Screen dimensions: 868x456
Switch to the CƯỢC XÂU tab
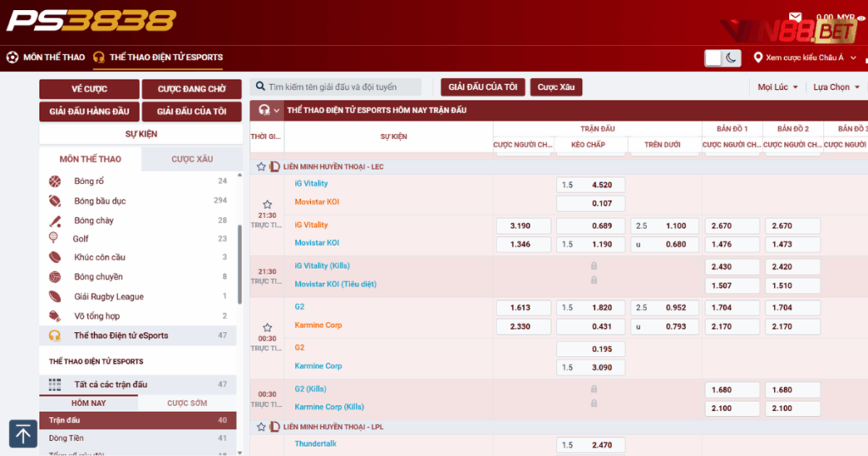[x=192, y=158]
